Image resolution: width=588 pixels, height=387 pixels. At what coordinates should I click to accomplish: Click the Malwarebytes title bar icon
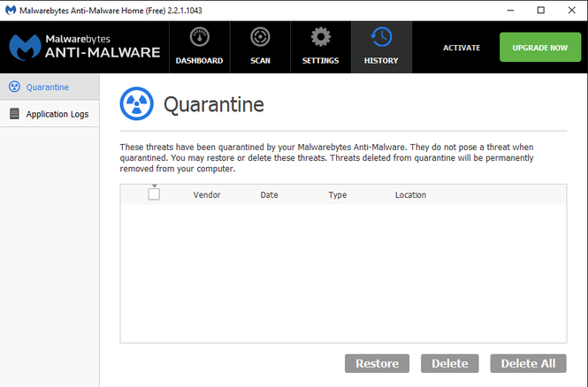click(11, 10)
